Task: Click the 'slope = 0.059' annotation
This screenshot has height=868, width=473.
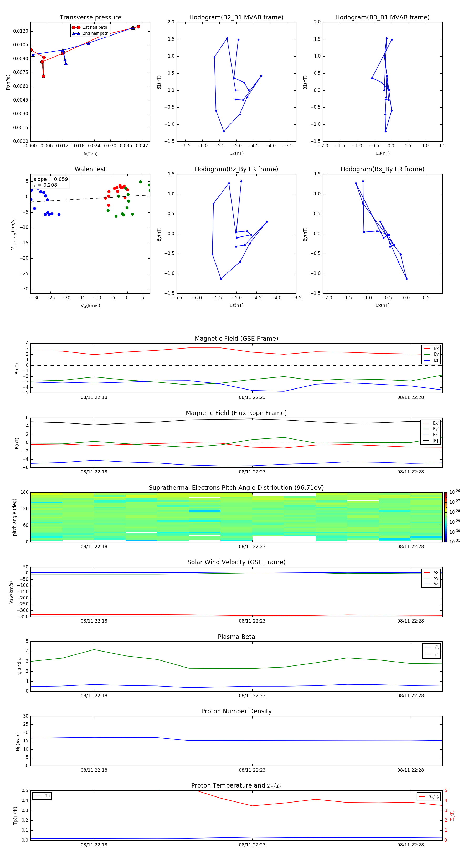Action: [x=50, y=179]
